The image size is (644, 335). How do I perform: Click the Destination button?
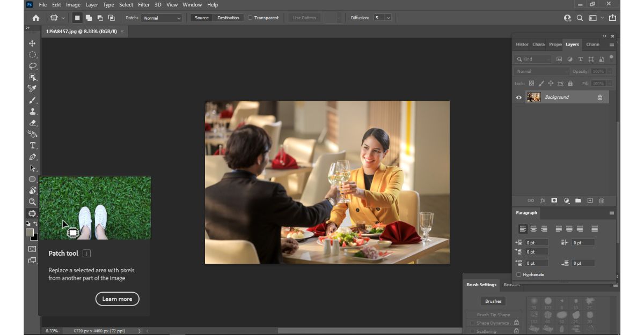[228, 18]
